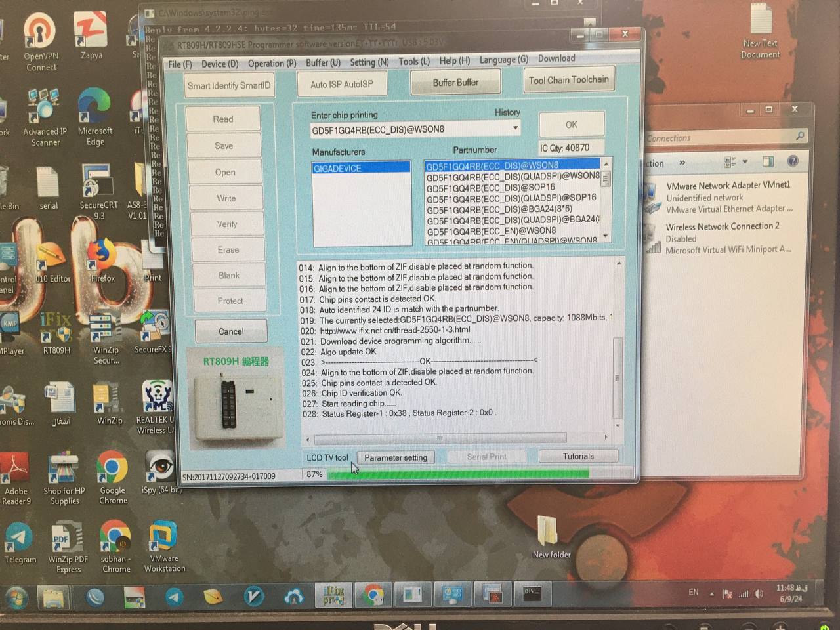Click the Auto ISP AutoISP button
This screenshot has height=630, width=840.
pos(341,84)
